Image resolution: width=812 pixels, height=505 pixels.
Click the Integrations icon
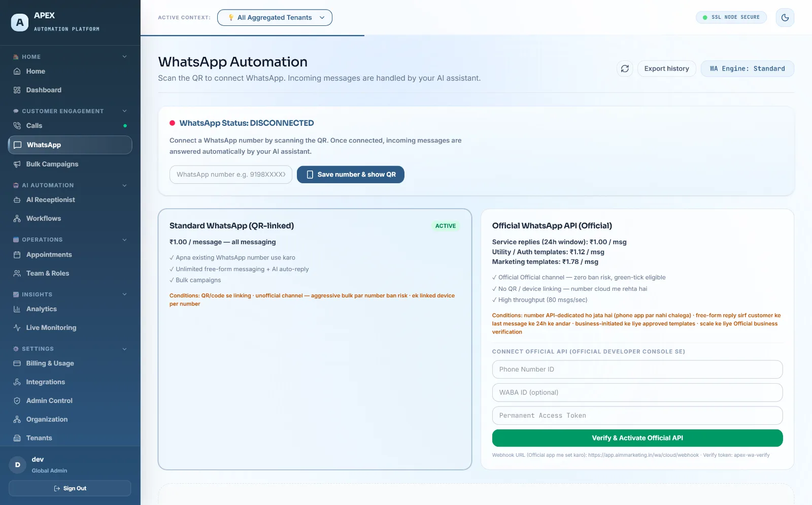17,382
